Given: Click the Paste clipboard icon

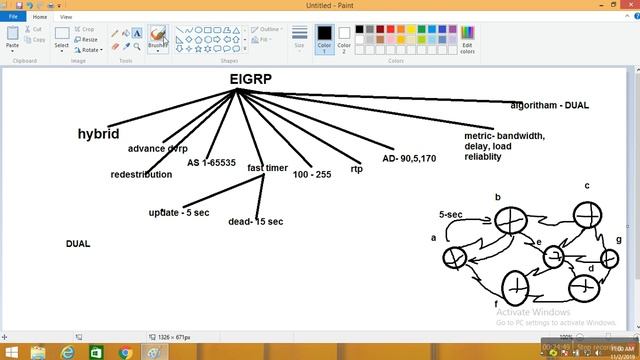Looking at the screenshot, I should click(x=12, y=33).
